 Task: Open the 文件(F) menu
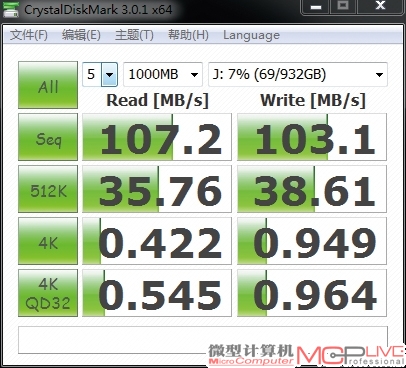(x=29, y=35)
